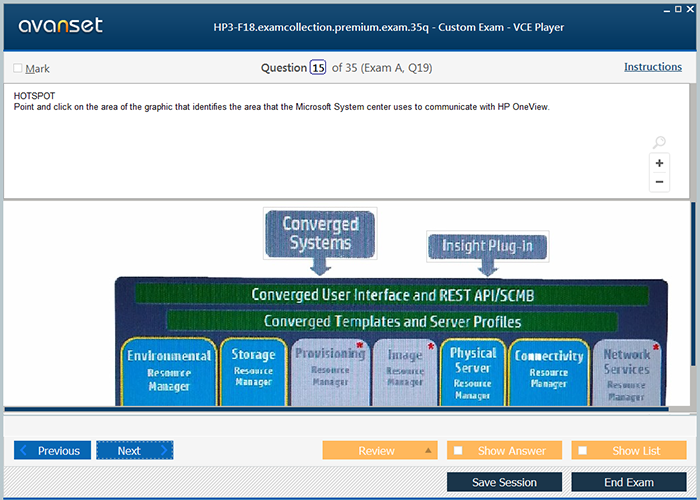Viewport: 700px width, 500px height.
Task: Go to the Previous question
Action: (x=52, y=451)
